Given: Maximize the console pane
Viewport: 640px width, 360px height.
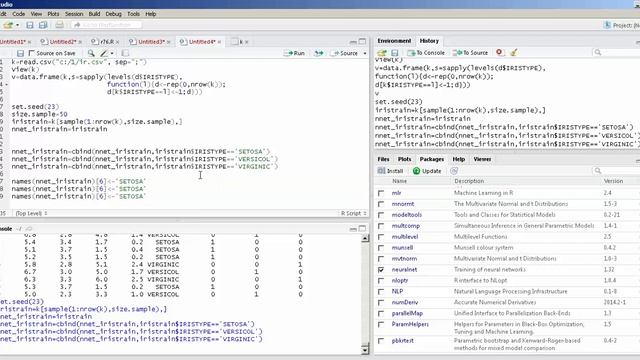Looking at the screenshot, I should [362, 229].
